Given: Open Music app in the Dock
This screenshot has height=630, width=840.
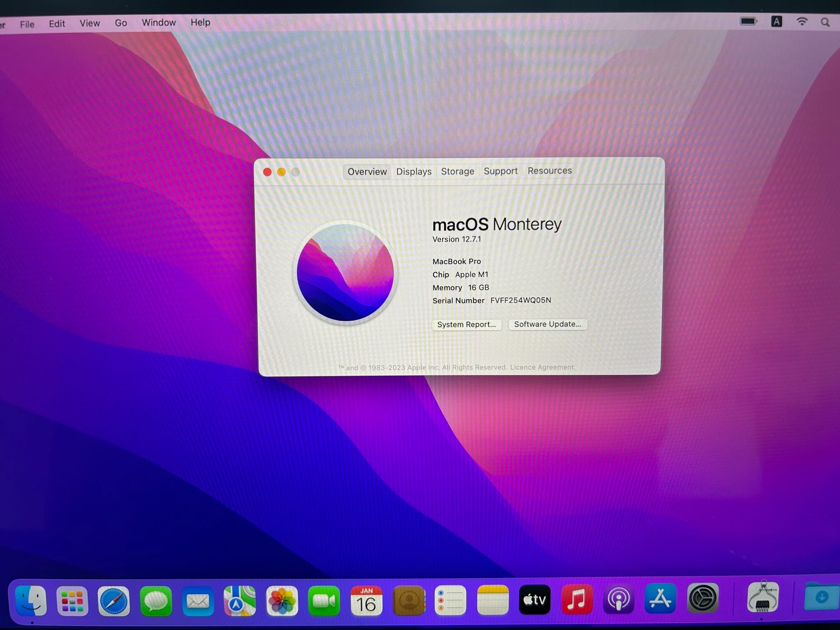Looking at the screenshot, I should [577, 600].
